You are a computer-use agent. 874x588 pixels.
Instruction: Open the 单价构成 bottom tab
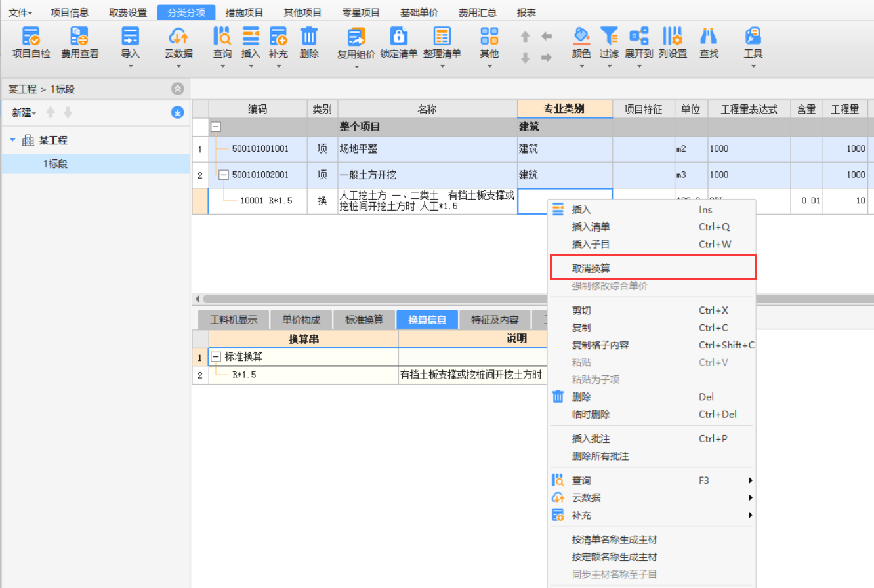click(x=301, y=320)
